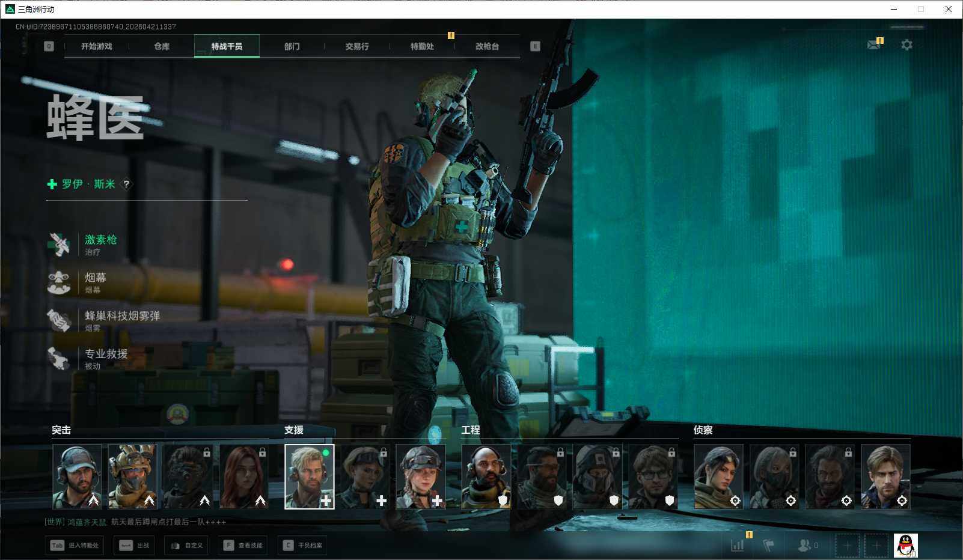Open the C 干员档案 button
963x560 pixels.
click(x=302, y=546)
